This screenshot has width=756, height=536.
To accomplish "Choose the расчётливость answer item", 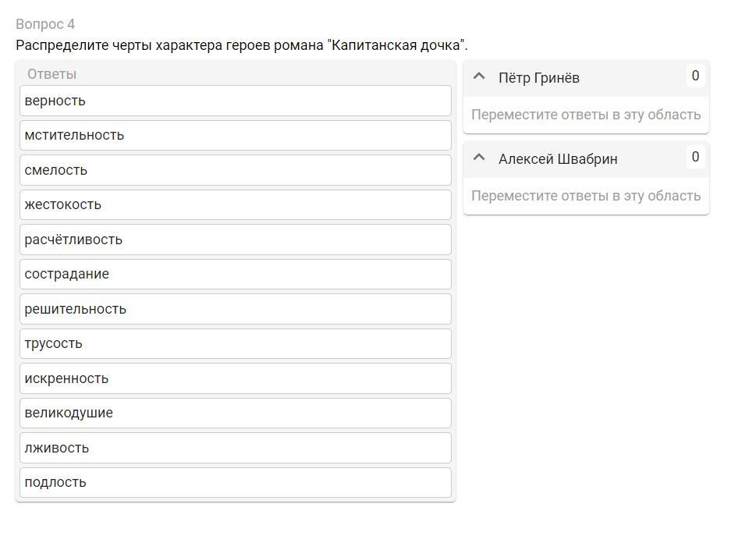I will [x=235, y=240].
